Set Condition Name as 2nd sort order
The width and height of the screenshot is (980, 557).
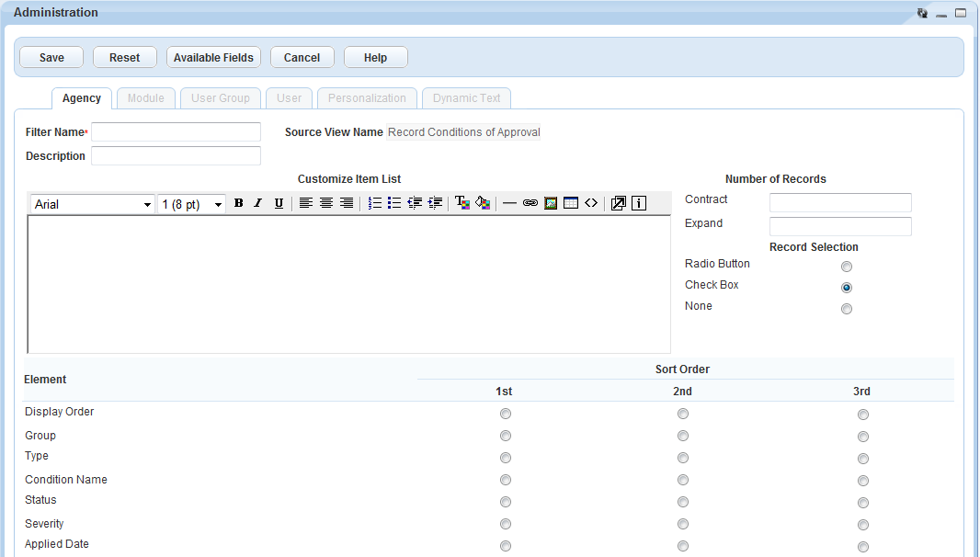tap(683, 480)
